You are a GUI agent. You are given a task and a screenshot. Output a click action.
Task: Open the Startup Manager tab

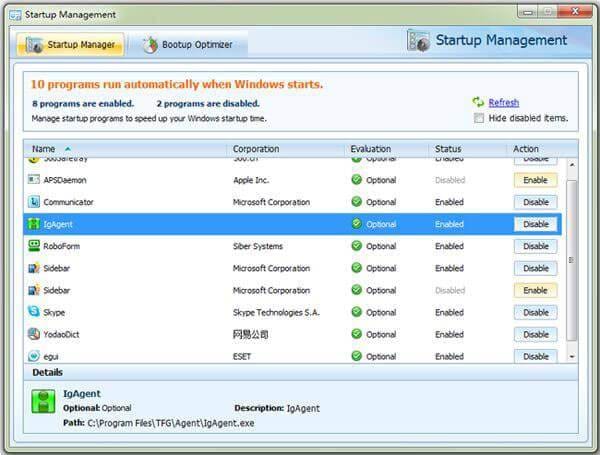(70, 45)
